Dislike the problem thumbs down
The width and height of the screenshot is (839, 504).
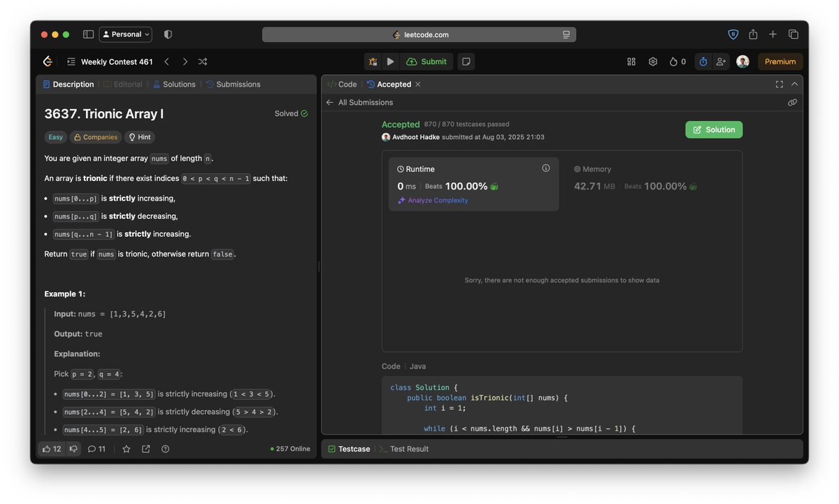(x=73, y=449)
